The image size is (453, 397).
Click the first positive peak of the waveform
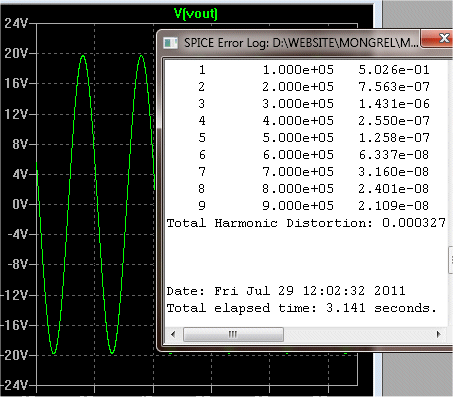tap(83, 56)
